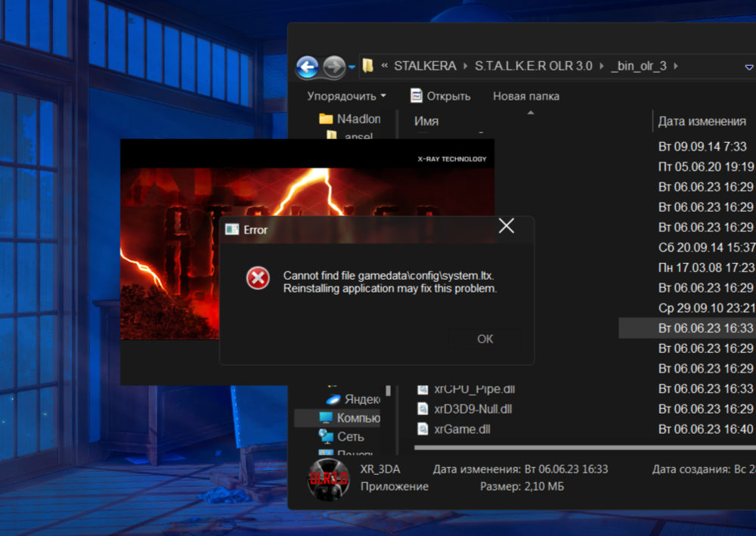
Task: Click the forward navigation arrow
Action: 333,67
